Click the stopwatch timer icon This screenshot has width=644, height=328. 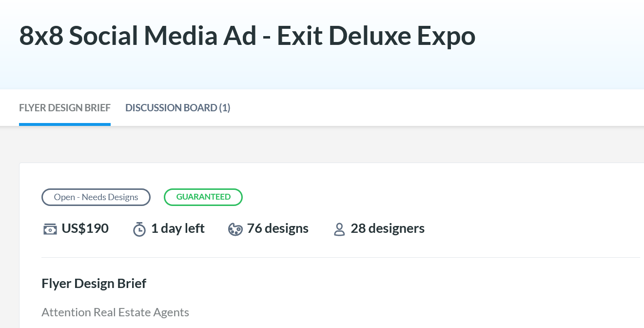pyautogui.click(x=139, y=229)
